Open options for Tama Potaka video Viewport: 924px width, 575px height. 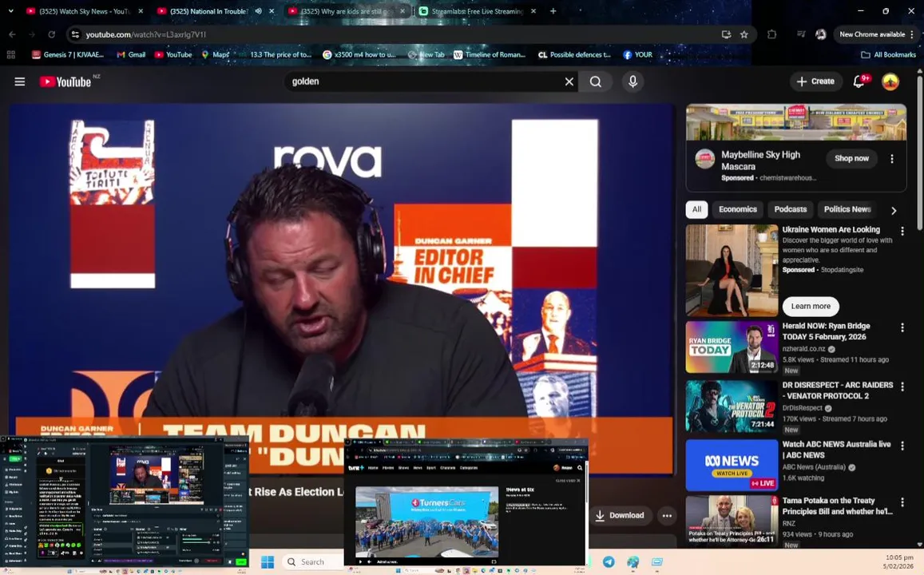pyautogui.click(x=902, y=502)
